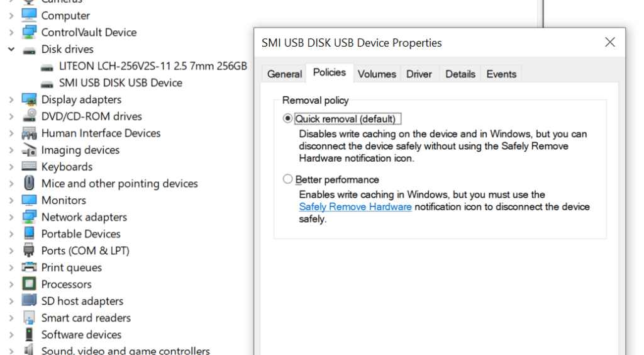The height and width of the screenshot is (355, 644).
Task: Click the DVD/CD-ROM drives icon
Action: click(x=29, y=116)
